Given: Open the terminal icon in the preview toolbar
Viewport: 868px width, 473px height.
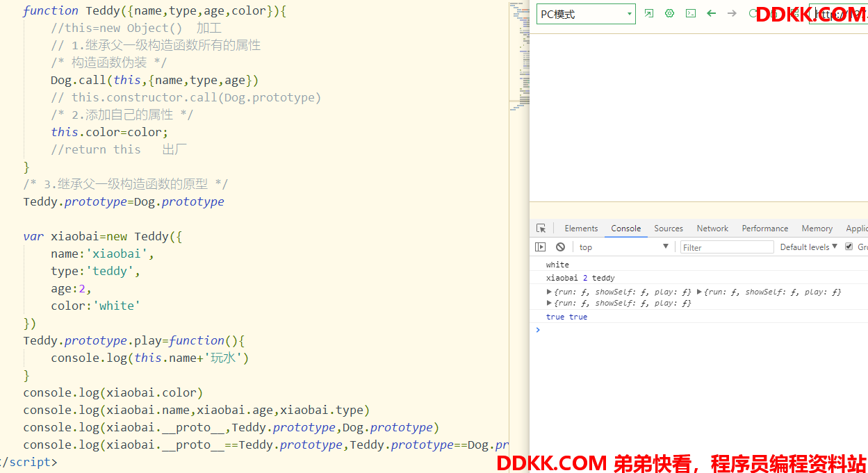Looking at the screenshot, I should click(690, 13).
